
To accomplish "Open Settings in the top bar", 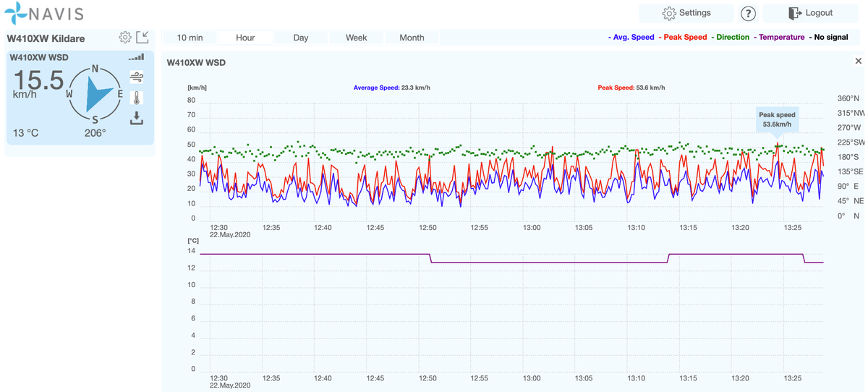I will [686, 13].
